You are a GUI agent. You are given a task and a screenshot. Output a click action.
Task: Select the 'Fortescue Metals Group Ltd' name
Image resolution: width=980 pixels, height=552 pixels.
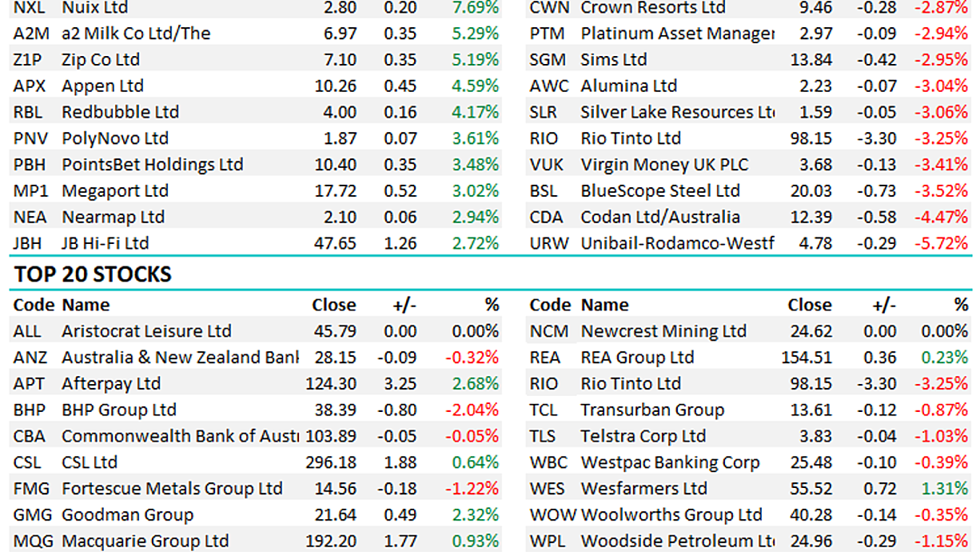172,489
